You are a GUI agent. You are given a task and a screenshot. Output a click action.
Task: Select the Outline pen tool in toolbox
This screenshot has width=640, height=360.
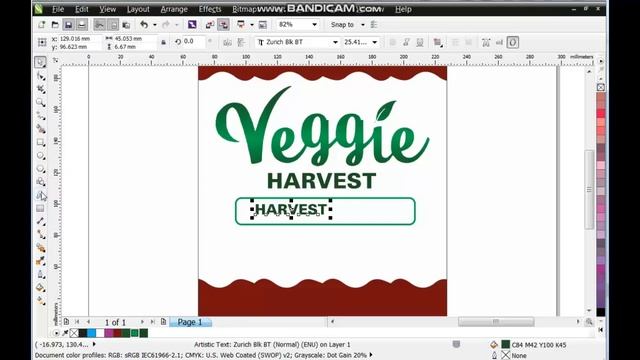[40, 274]
